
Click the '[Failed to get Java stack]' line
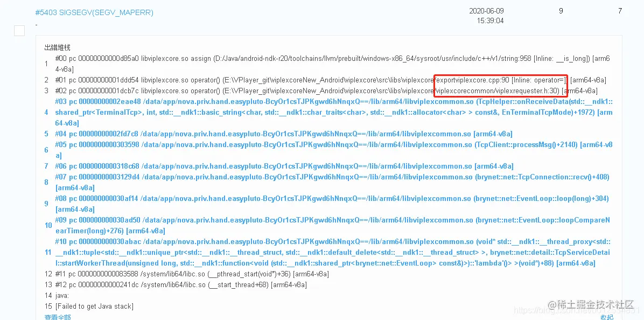pos(94,306)
